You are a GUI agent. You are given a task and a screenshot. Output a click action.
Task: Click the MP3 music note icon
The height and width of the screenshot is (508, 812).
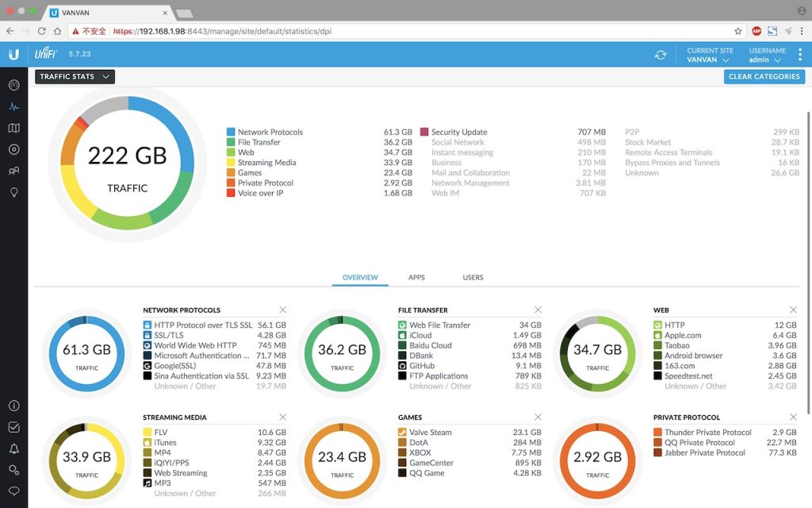[x=147, y=483]
